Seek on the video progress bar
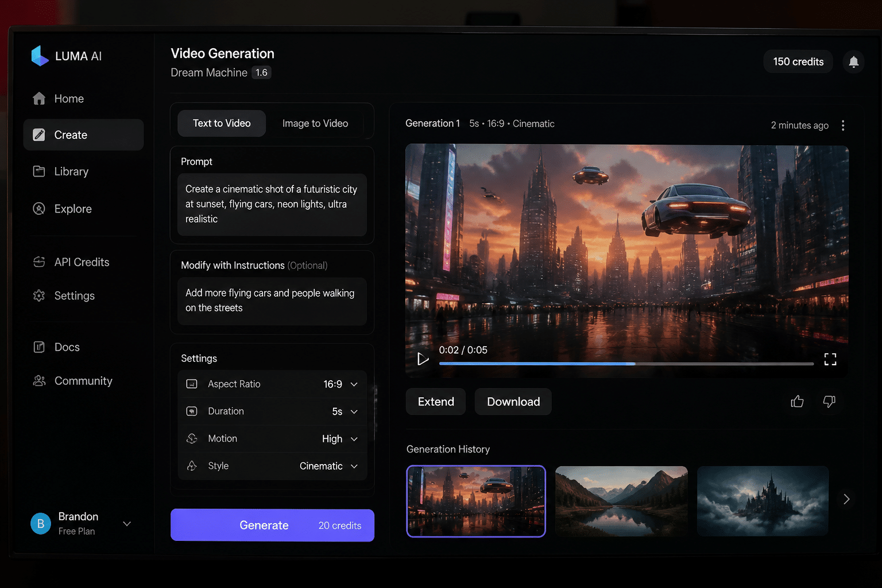This screenshot has width=882, height=588. pyautogui.click(x=626, y=363)
